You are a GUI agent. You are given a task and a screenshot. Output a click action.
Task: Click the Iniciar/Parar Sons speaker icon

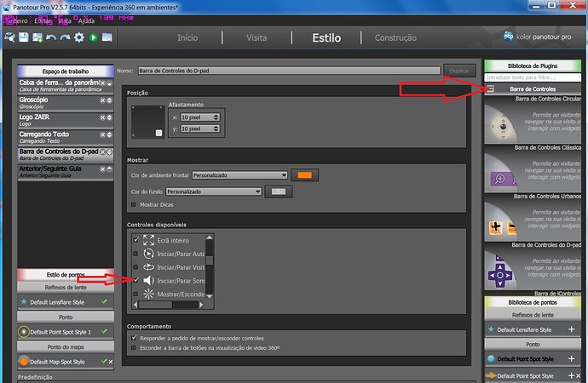148,280
